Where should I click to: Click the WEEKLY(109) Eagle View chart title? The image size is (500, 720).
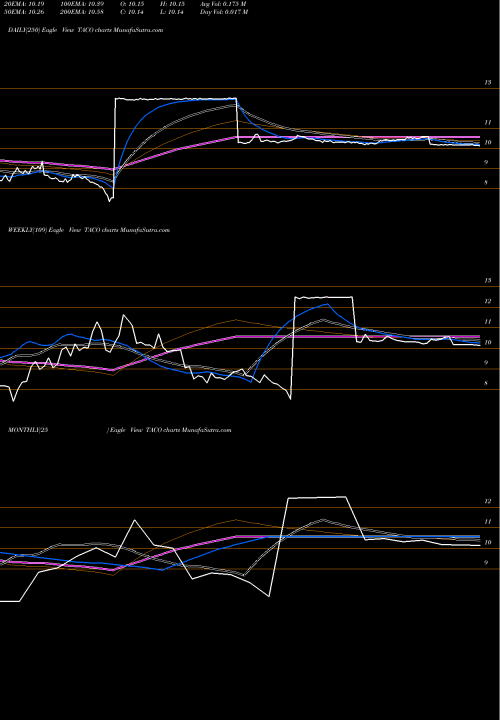tap(89, 230)
